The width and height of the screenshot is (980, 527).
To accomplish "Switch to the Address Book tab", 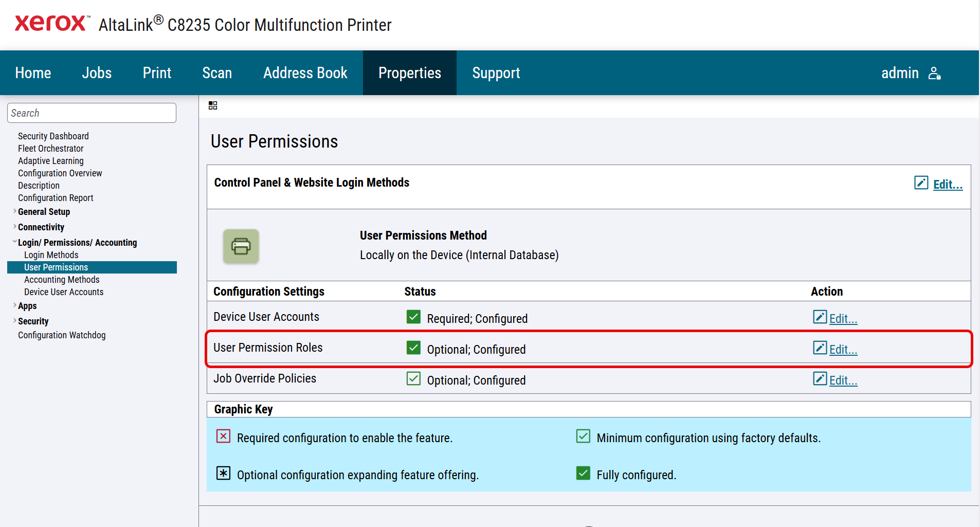I will [305, 73].
